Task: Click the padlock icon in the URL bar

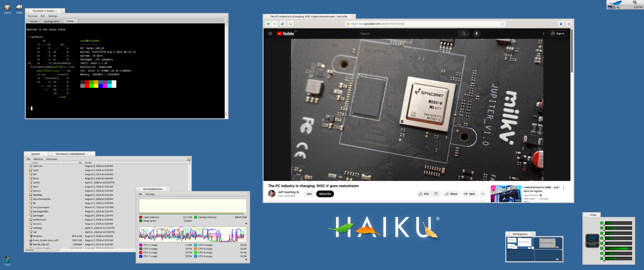Action: tap(348, 24)
